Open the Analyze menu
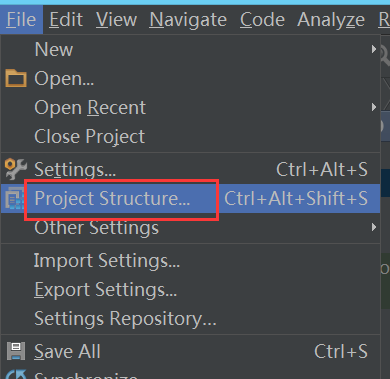 (x=331, y=20)
